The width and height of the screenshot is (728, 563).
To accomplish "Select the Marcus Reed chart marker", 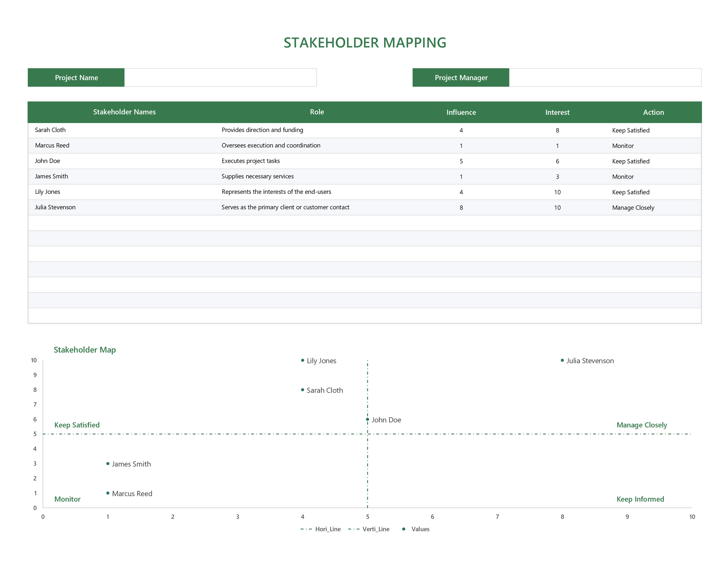I will (108, 493).
